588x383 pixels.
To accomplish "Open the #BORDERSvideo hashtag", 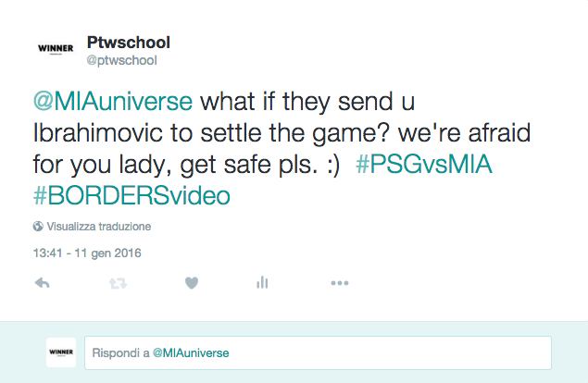I will (131, 195).
